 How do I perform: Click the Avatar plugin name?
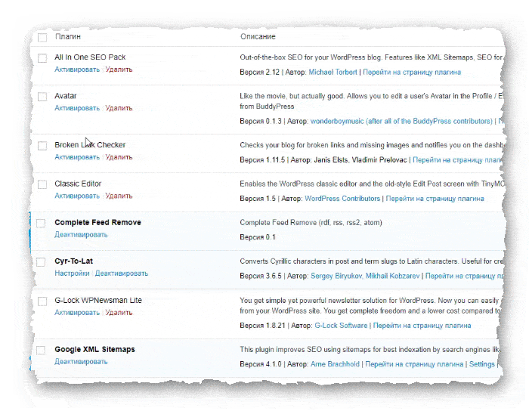(66, 96)
